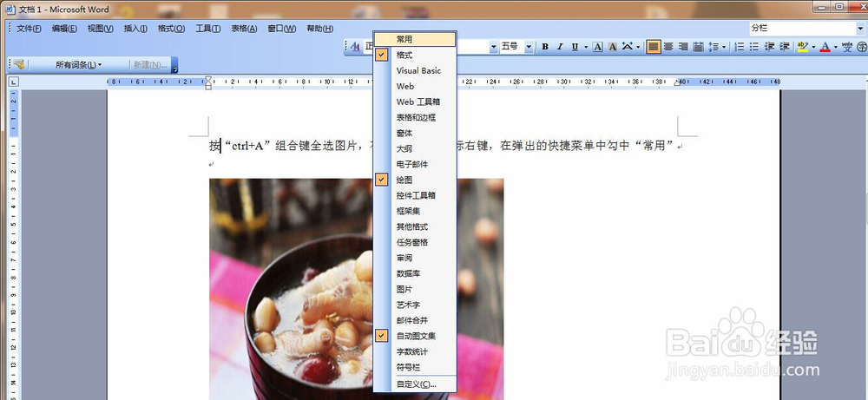Open the 五号 font size dropdown

[x=529, y=47]
